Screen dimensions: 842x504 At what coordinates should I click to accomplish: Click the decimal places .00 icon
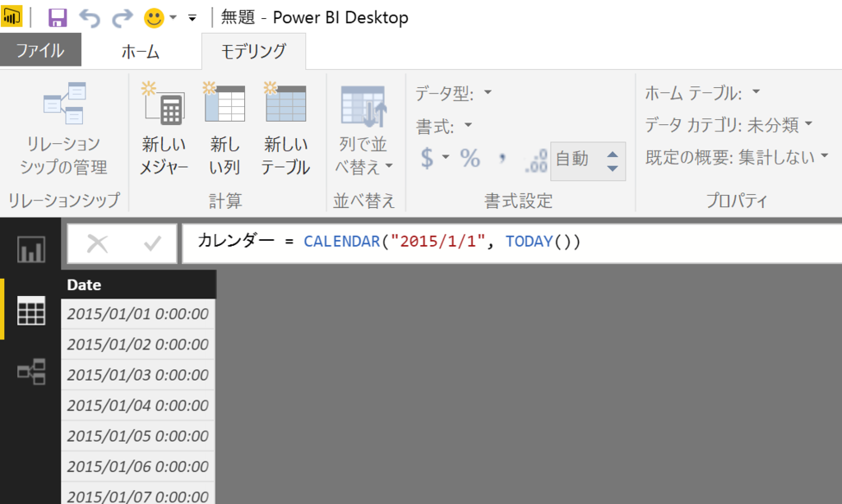point(536,160)
